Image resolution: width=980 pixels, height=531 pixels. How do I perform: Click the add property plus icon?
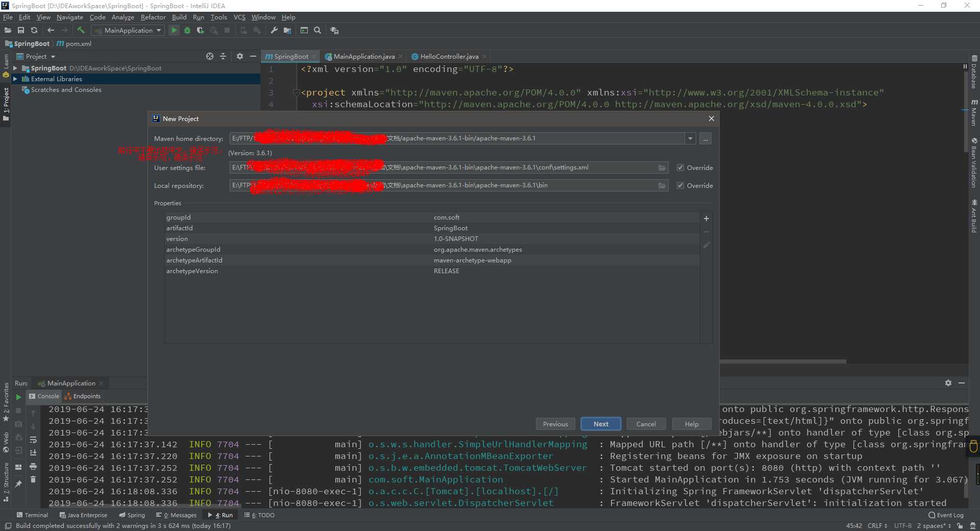(x=706, y=219)
